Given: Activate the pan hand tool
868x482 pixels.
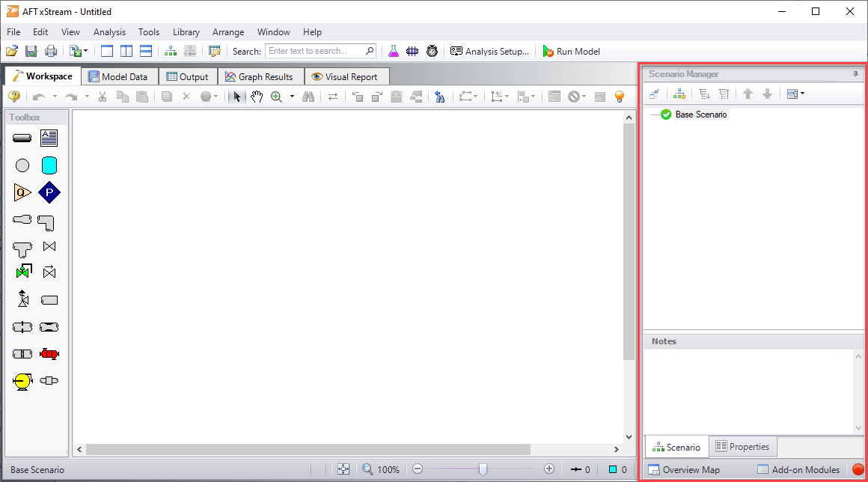Looking at the screenshot, I should click(x=257, y=97).
